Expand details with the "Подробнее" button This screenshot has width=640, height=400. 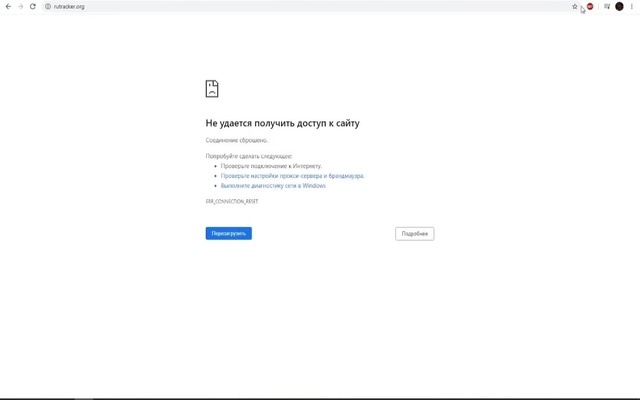[414, 233]
